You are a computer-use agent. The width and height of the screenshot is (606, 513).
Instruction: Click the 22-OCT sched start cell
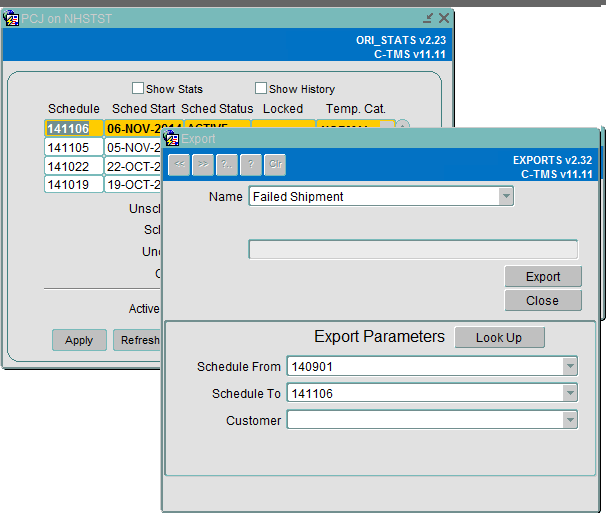point(133,166)
